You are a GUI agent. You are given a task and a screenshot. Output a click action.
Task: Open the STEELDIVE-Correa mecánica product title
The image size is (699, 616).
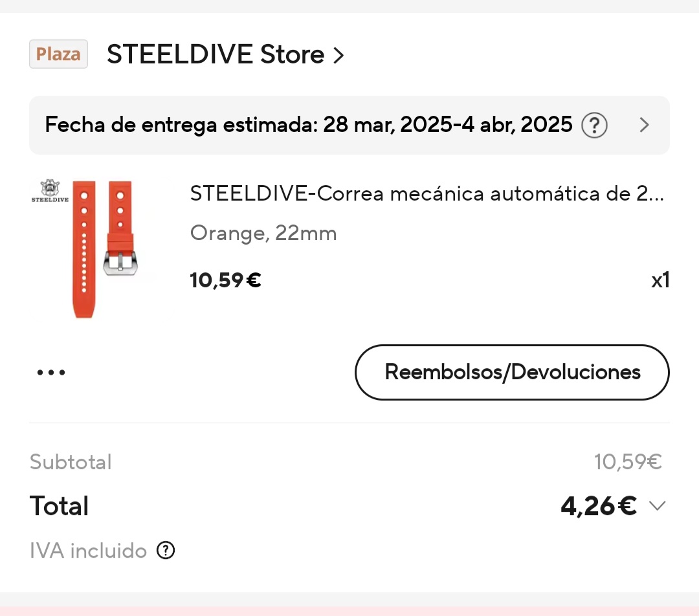(x=427, y=193)
